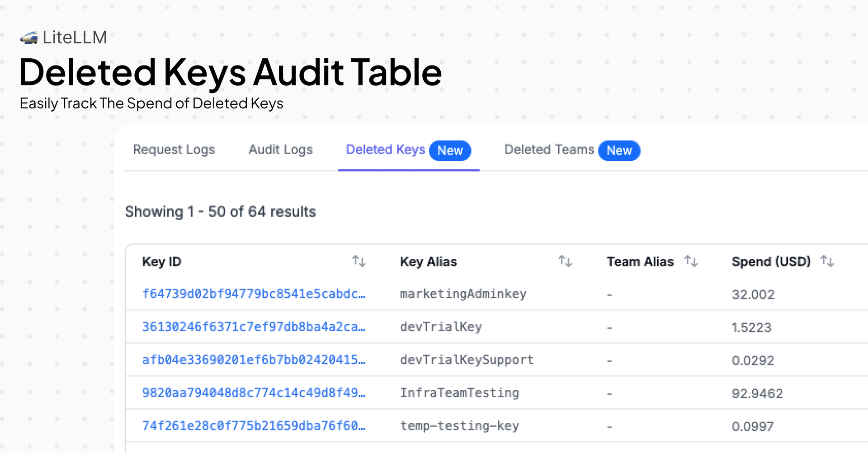Viewport: 868px width, 453px height.
Task: Open key ID starting with 36130246f63
Action: click(254, 327)
